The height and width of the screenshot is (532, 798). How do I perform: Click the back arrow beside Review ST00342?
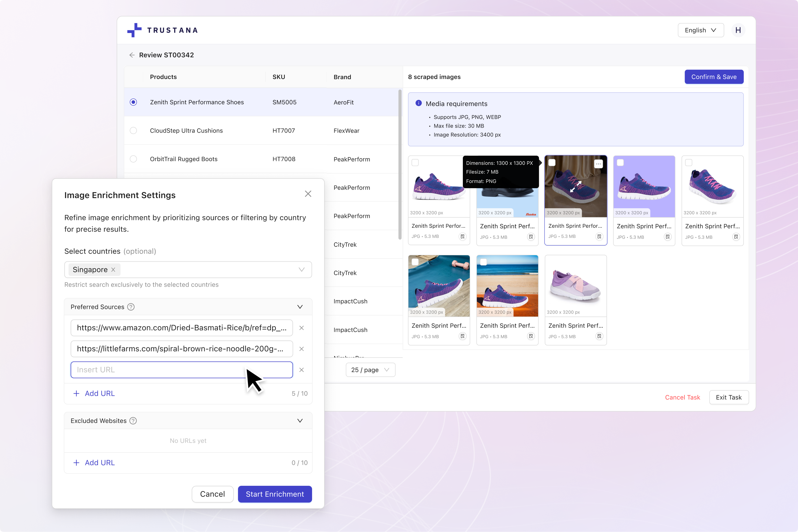coord(132,55)
